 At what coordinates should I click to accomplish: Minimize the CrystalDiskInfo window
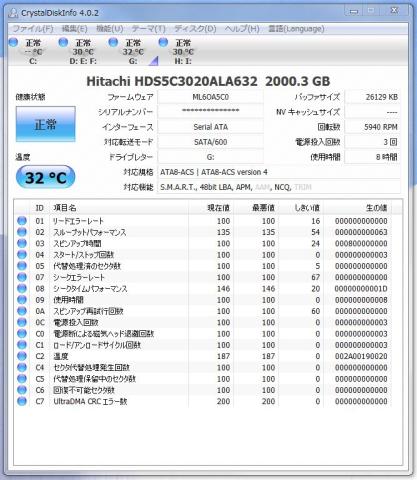(354, 11)
